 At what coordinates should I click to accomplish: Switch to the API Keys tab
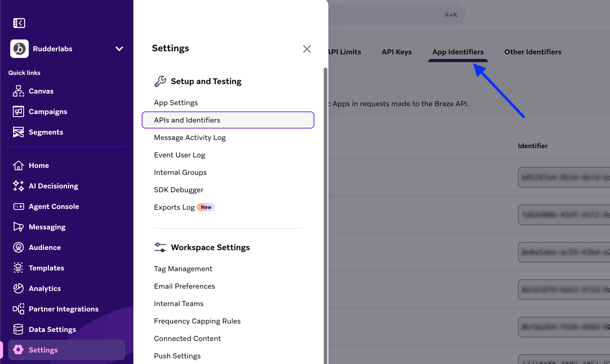tap(396, 52)
